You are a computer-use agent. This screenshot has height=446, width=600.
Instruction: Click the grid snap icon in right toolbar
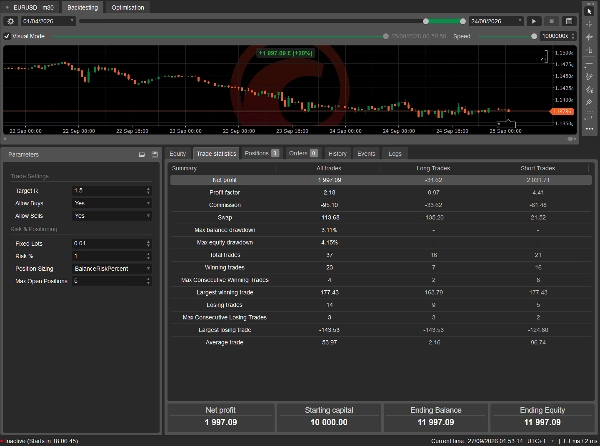589,116
